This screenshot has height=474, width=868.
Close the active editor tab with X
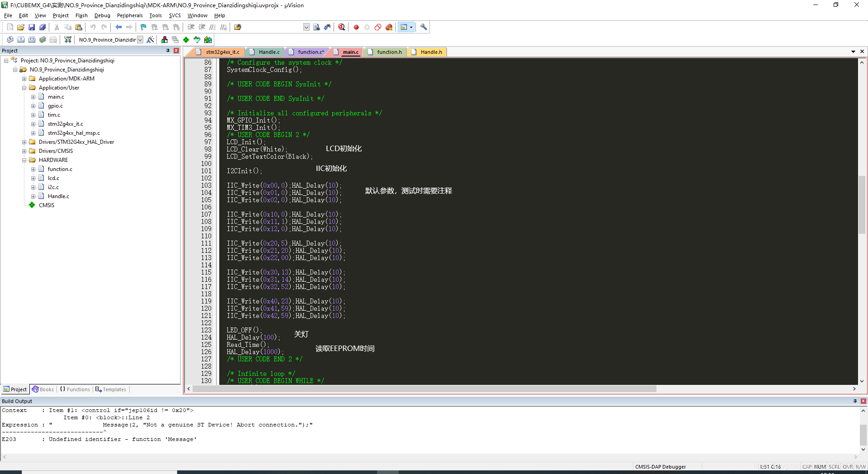coord(862,52)
